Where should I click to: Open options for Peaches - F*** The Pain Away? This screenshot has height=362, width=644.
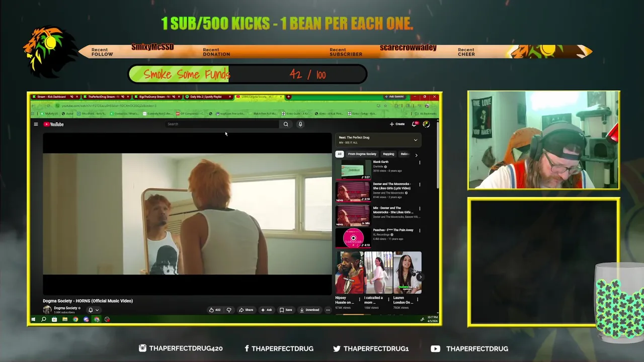[420, 230]
